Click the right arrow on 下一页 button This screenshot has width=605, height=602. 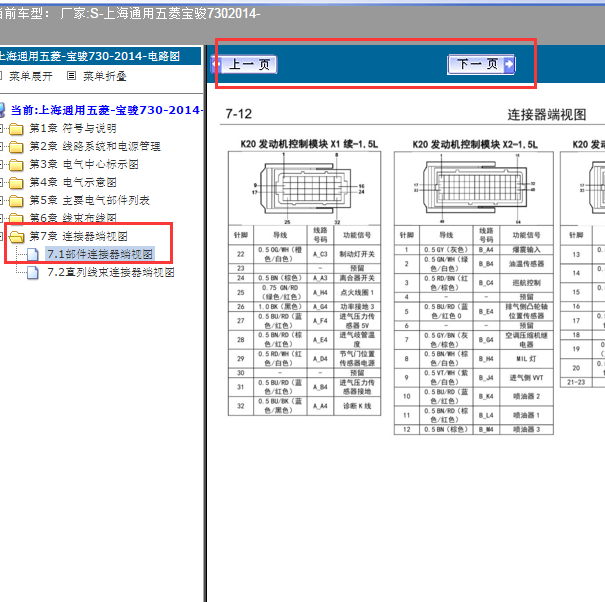pyautogui.click(x=509, y=64)
